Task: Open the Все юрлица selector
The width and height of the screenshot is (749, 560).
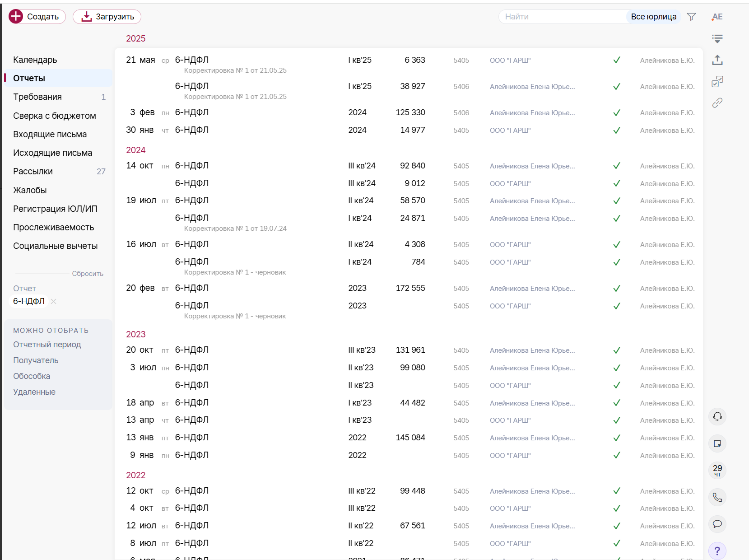Action: tap(653, 17)
